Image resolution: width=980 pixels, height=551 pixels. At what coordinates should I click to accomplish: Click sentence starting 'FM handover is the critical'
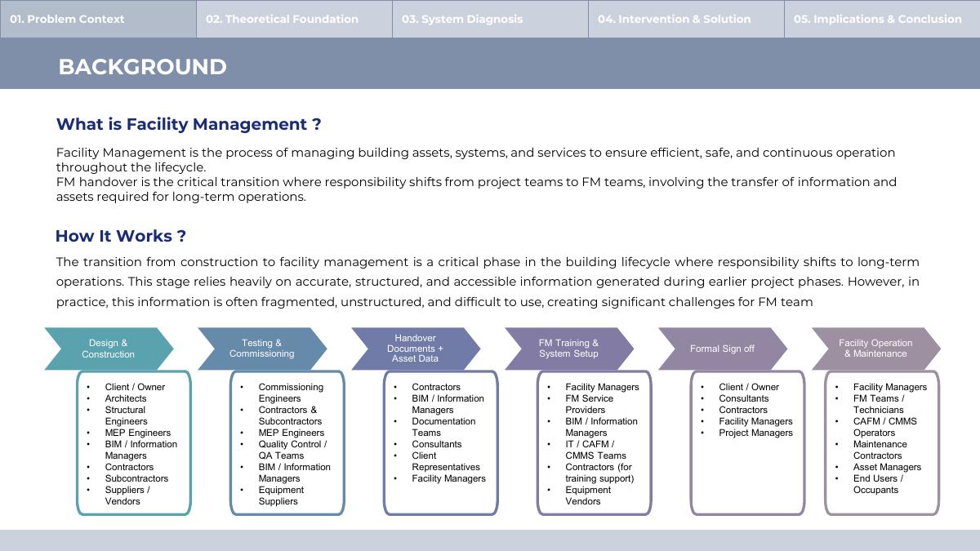(476, 189)
